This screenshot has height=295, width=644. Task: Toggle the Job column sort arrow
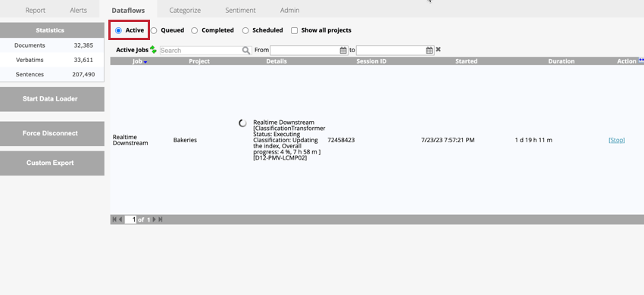[x=145, y=62]
